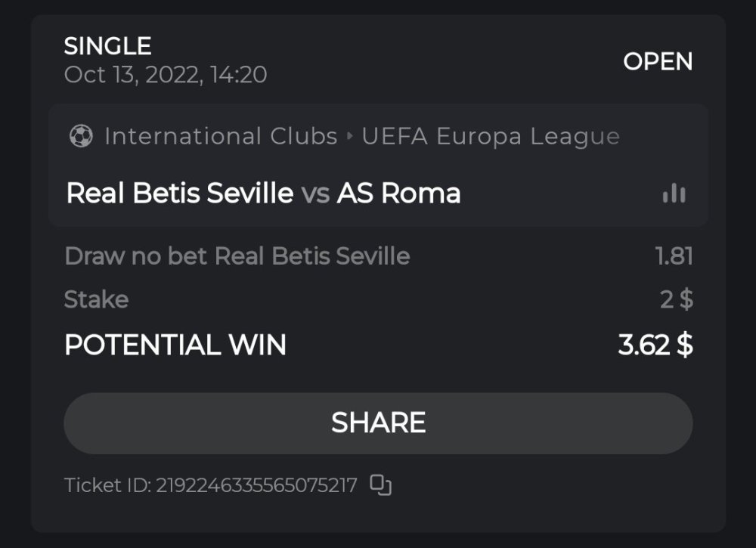
Task: Click the Oct 13, 2022 date text
Action: pyautogui.click(x=165, y=75)
